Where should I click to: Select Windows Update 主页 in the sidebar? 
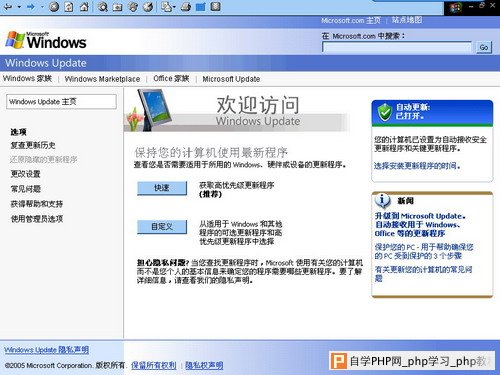[61, 102]
